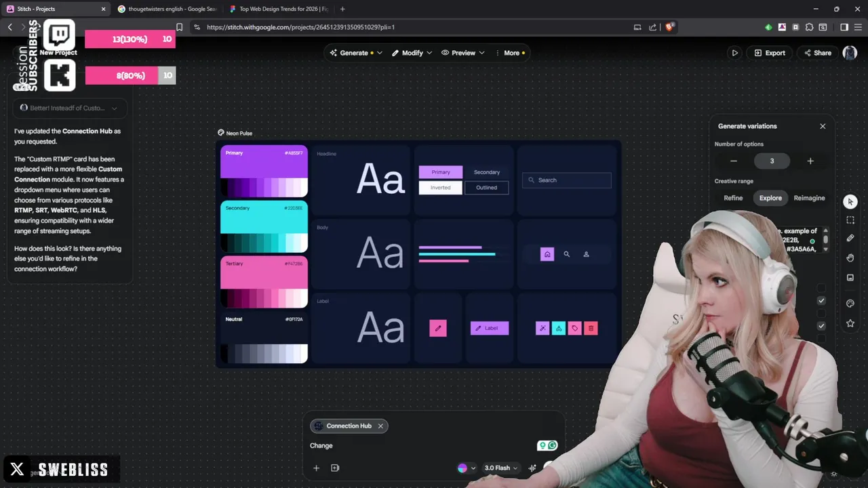This screenshot has height=488, width=868.
Task: Open a new browser tab
Action: point(342,9)
